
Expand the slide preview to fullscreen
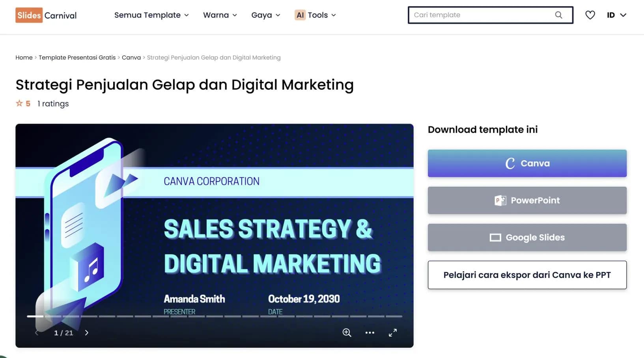[392, 333]
